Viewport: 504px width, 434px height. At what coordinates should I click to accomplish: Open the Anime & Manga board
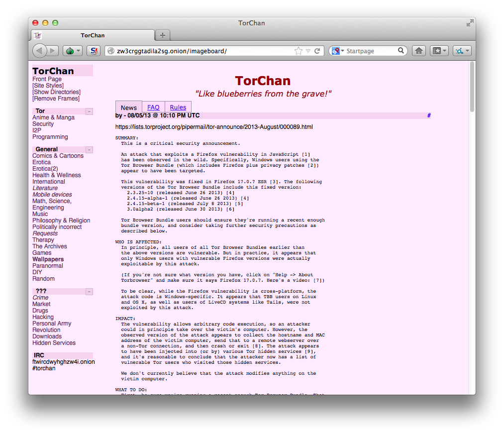(x=53, y=117)
